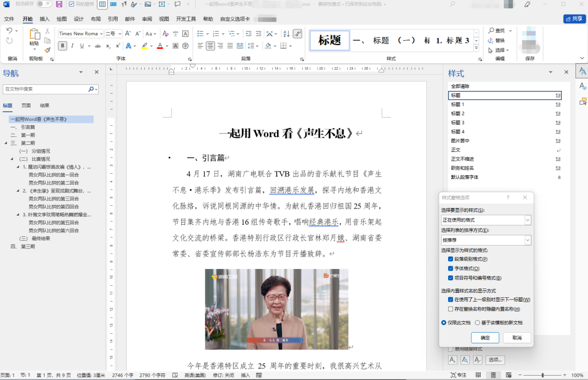Open the Insert ribbon tab
Viewport: 588px width, 380px height.
pos(45,19)
